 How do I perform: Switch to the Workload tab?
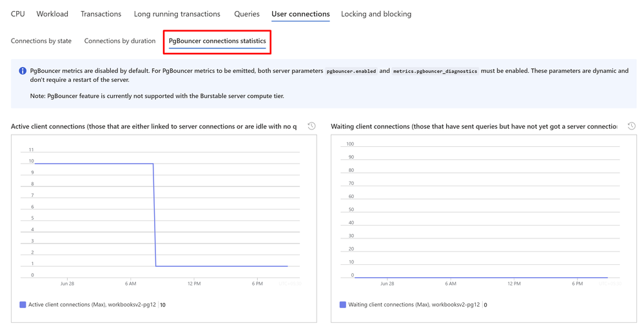(x=52, y=14)
